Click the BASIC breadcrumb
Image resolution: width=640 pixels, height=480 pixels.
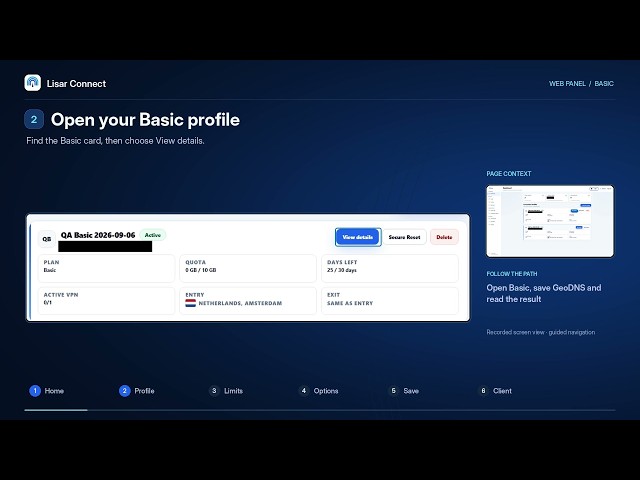tap(604, 83)
